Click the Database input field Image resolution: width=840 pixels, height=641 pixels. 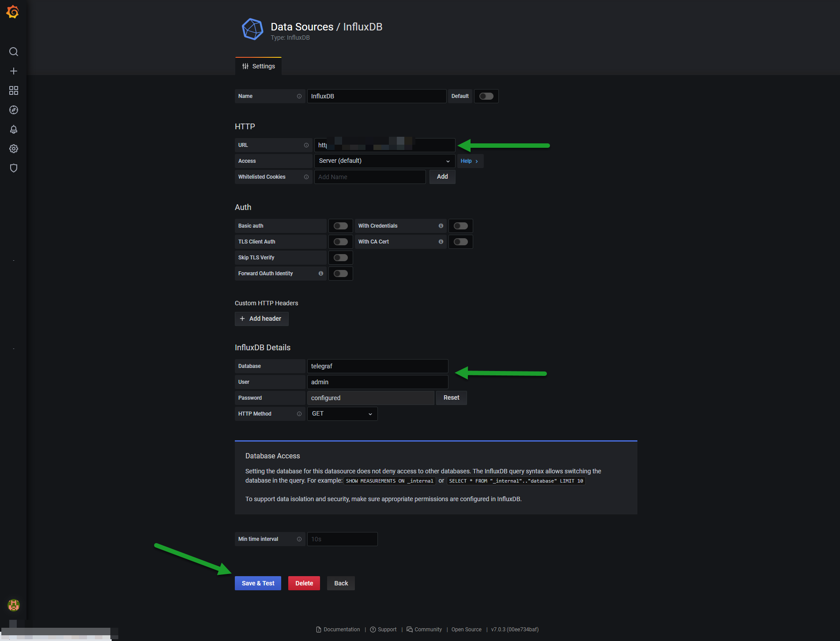coord(378,366)
